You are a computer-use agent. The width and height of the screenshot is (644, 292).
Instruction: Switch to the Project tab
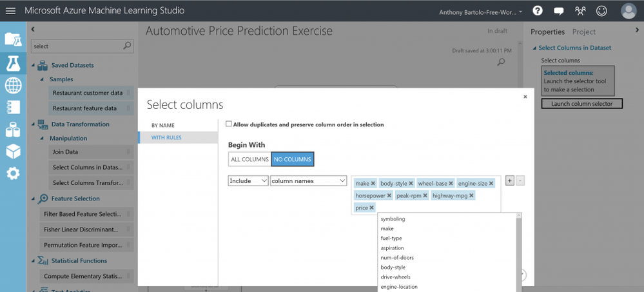(x=584, y=32)
